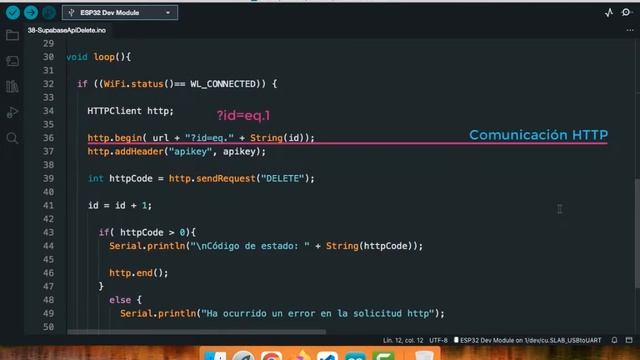Select the 38-SupabaseApiDelete.ino tab

point(67,30)
